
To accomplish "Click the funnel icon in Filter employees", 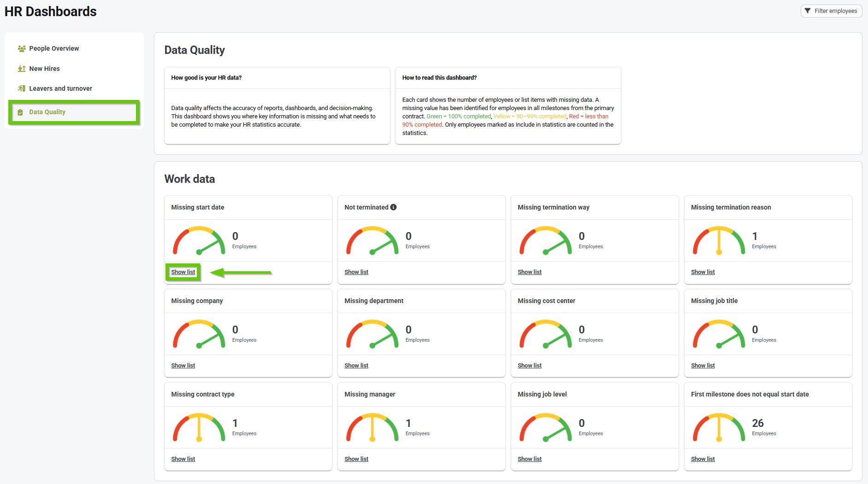I will coord(808,11).
